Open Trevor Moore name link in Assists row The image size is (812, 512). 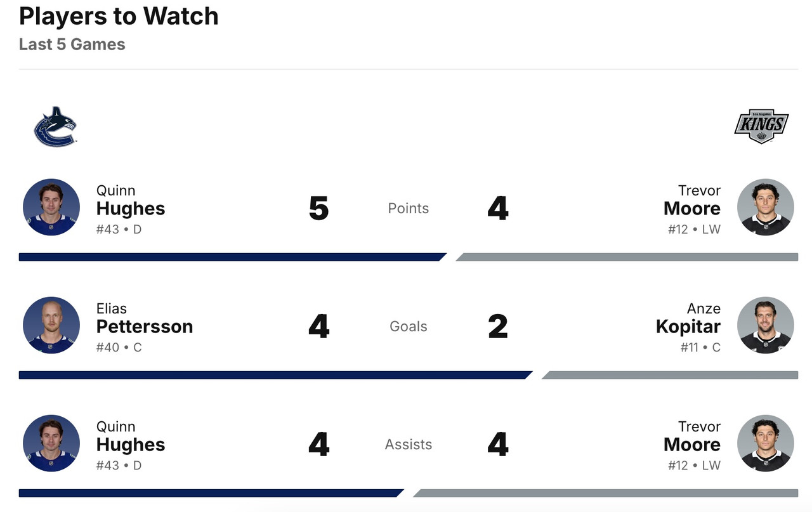pos(692,444)
